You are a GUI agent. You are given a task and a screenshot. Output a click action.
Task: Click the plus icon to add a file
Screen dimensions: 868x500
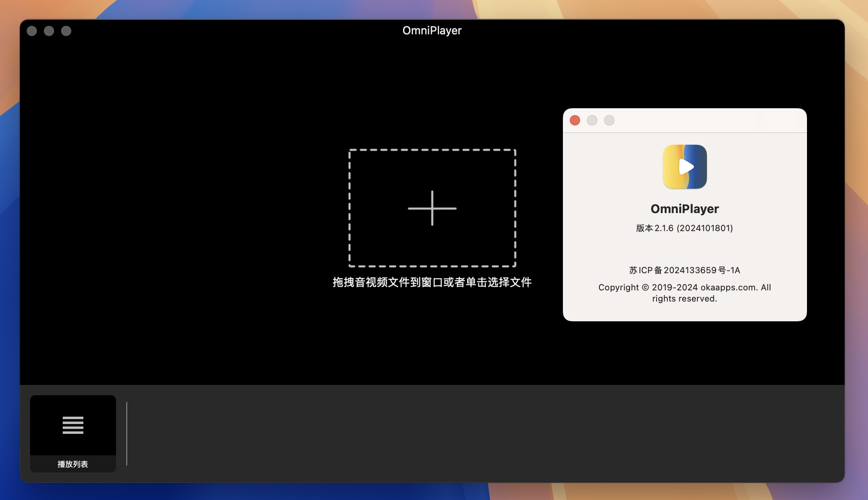coord(432,208)
